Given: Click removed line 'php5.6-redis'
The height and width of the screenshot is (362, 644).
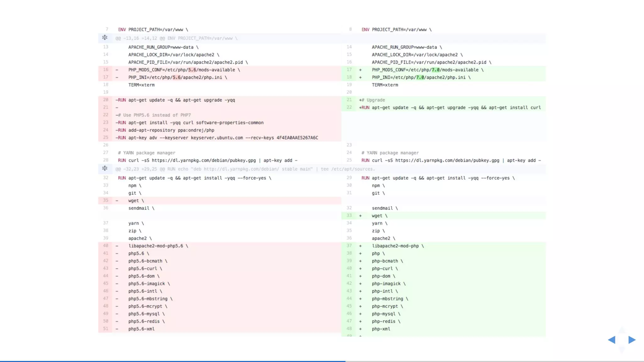Looking at the screenshot, I should click(220, 321).
